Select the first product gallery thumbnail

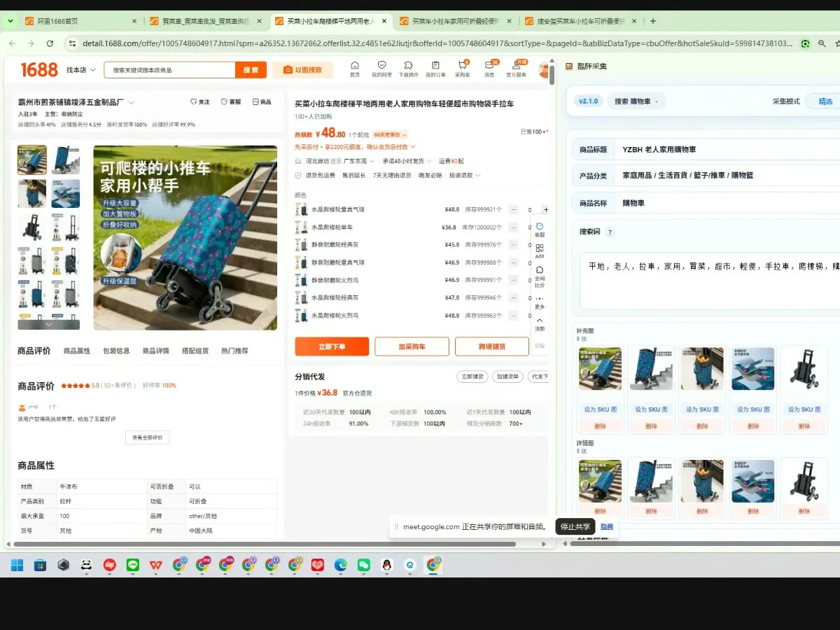32,160
